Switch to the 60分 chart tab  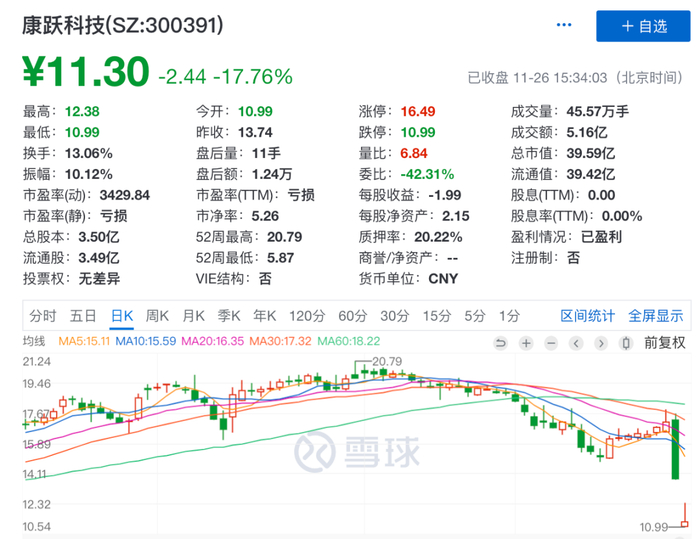tap(353, 316)
